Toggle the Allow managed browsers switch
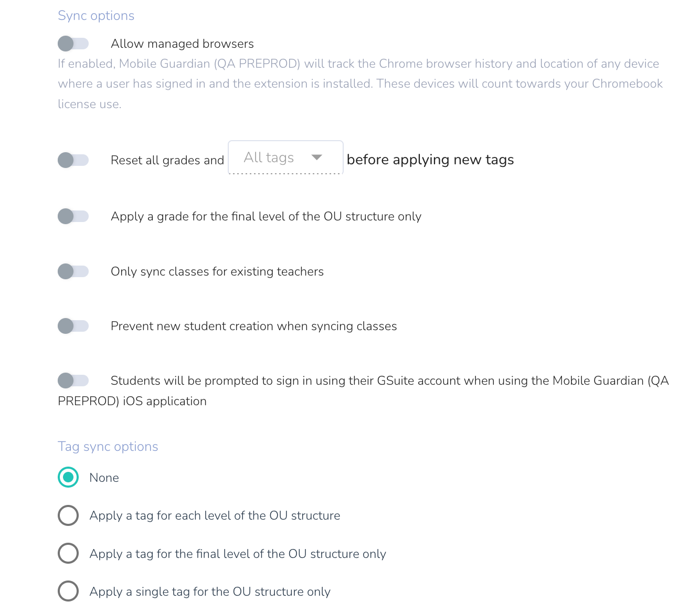The height and width of the screenshot is (612, 700). (x=73, y=44)
